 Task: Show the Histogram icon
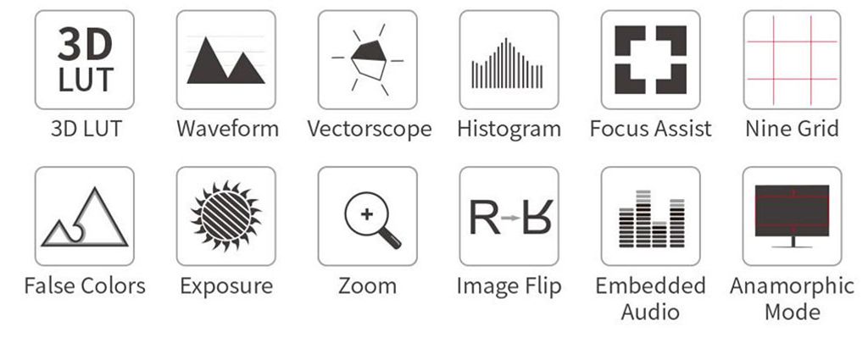(x=509, y=60)
